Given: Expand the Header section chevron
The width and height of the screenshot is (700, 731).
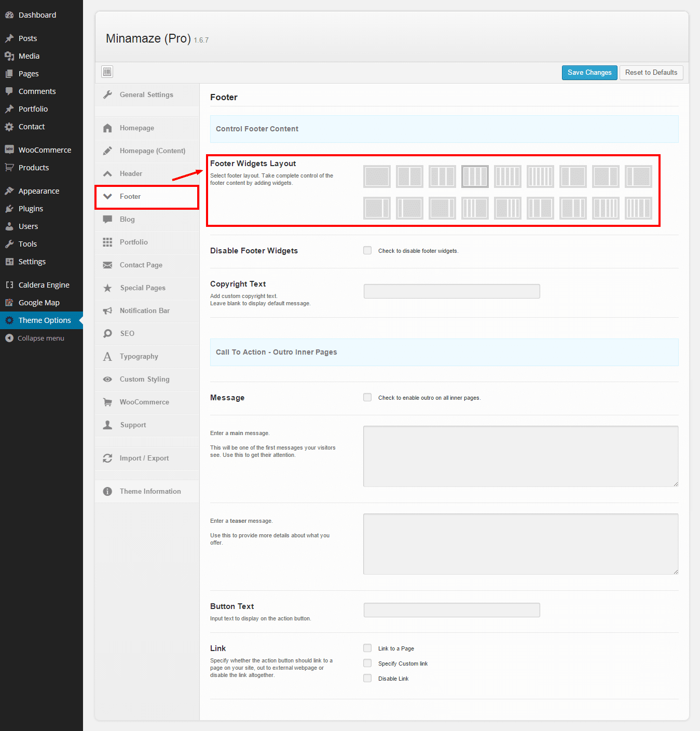Looking at the screenshot, I should (107, 174).
